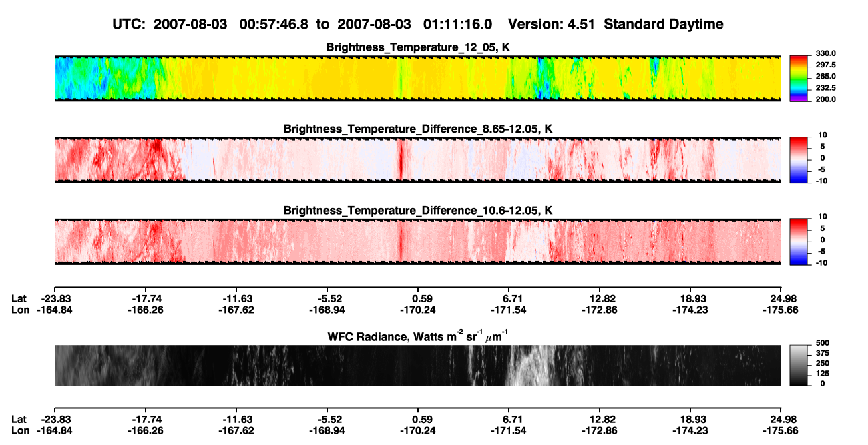Click the 8.65-12.05 difference image strip
This screenshot has width=868, height=445.
418,159
